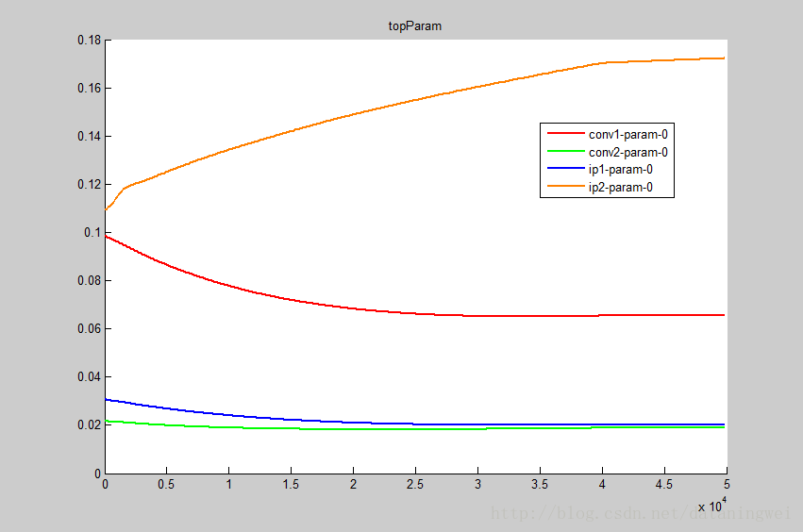
Task: Click the x-axis label 4.5
Action: point(663,485)
